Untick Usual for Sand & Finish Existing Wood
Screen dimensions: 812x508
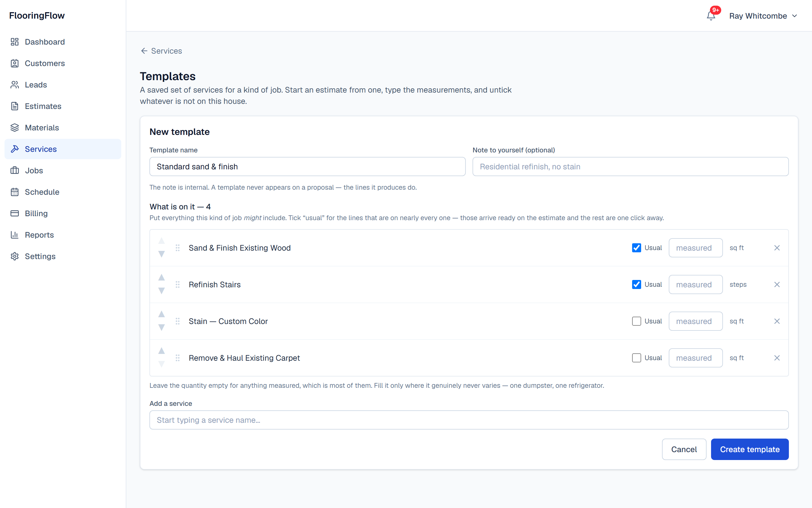[637, 248]
